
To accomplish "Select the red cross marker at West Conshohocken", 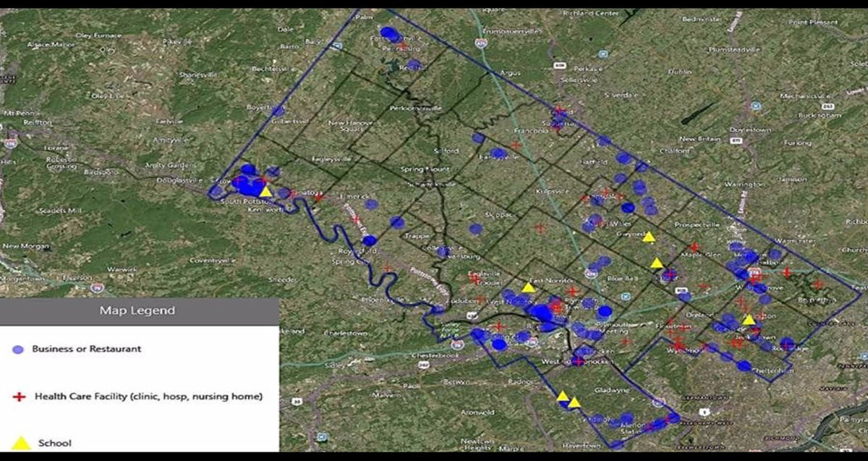I will 578,361.
